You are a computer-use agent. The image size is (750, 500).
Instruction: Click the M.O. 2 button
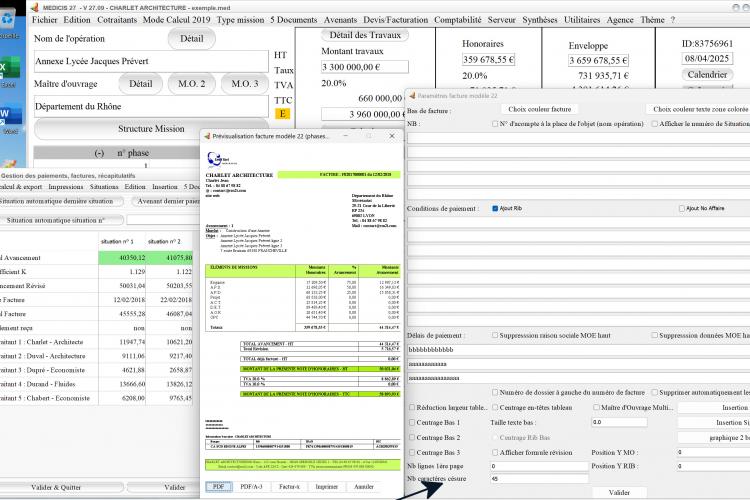[191, 84]
